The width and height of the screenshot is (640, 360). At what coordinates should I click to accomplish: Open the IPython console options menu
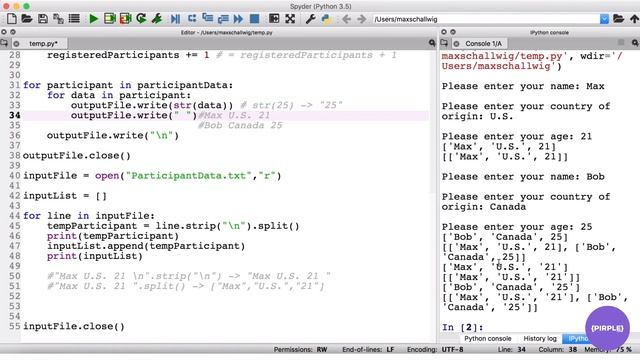point(635,43)
